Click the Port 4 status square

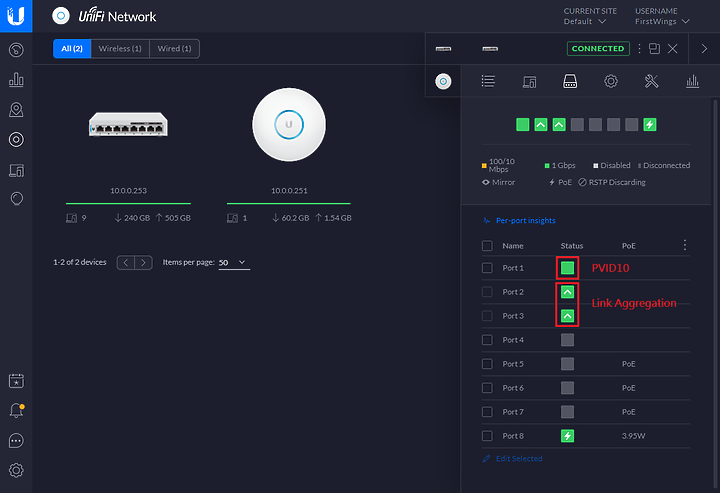click(568, 340)
